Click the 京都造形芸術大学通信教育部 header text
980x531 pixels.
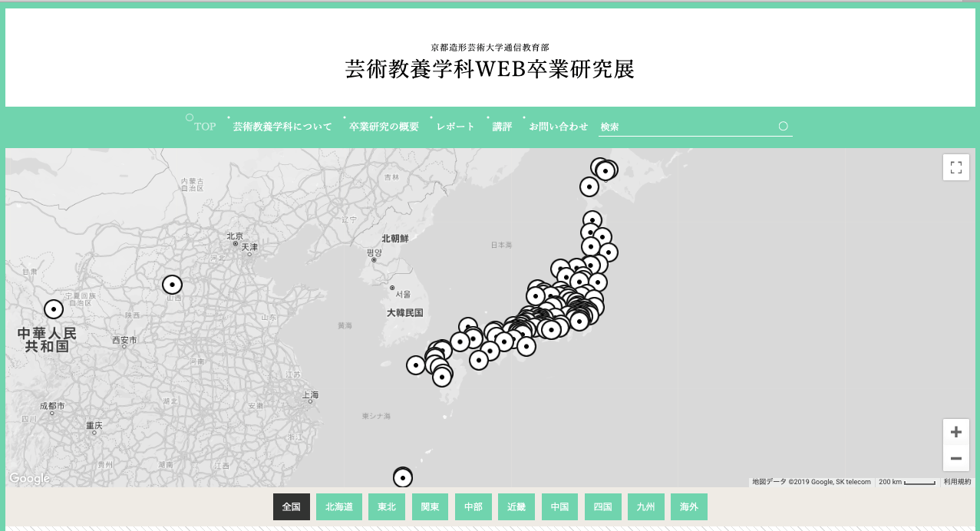tap(490, 47)
